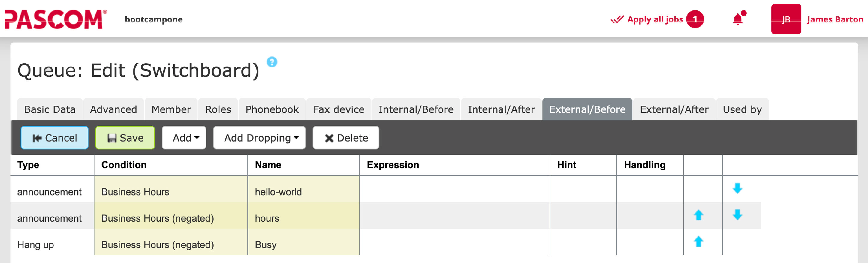Open the notification bell
Screen dimensions: 868x263
pos(739,19)
